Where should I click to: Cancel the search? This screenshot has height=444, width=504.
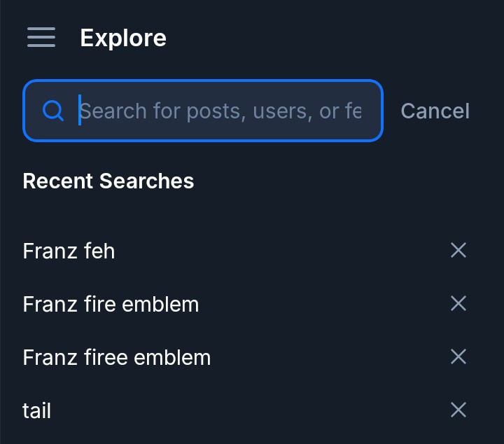coord(435,111)
